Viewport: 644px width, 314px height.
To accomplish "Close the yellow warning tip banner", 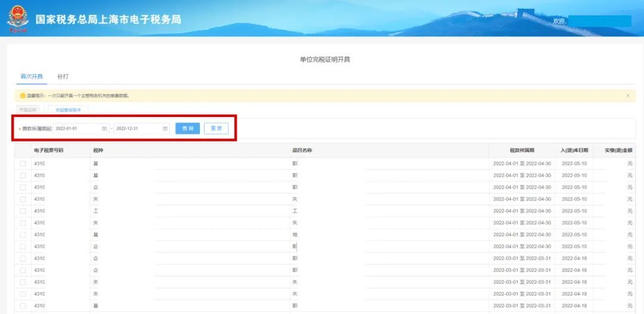I will [x=627, y=96].
